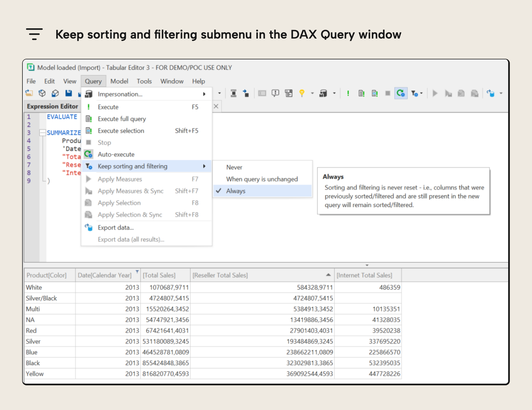Viewport: 532px width, 410px height.
Task: Open the Tools menu
Action: click(144, 81)
